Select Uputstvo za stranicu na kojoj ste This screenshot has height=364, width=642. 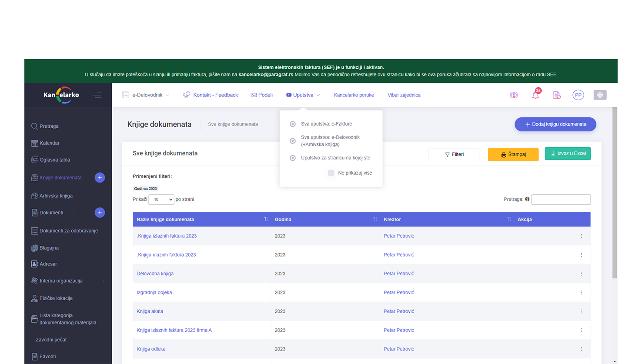pos(335,158)
